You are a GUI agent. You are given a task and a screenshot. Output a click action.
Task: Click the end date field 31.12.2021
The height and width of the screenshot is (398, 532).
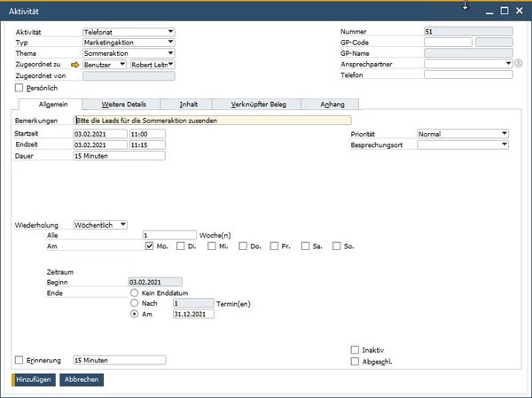pos(193,314)
